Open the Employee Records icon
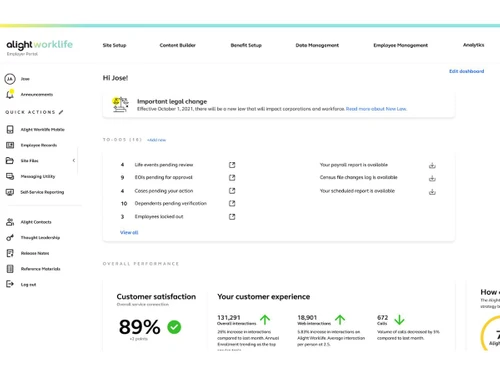 tap(10, 145)
